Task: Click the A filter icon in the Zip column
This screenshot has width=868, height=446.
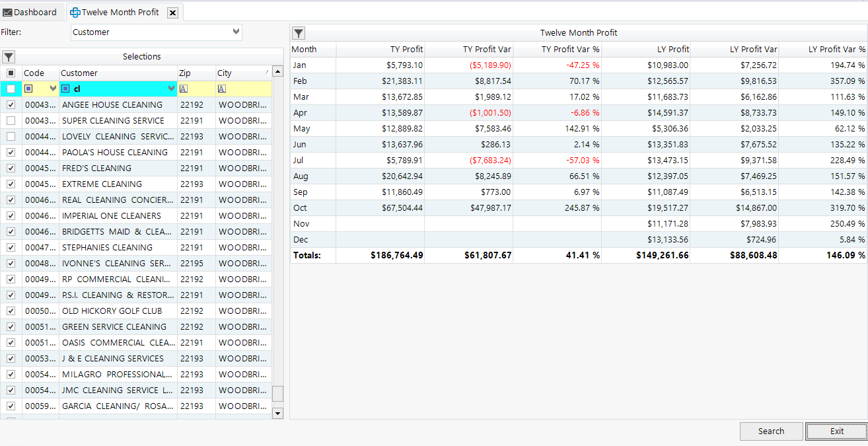Action: tap(184, 89)
